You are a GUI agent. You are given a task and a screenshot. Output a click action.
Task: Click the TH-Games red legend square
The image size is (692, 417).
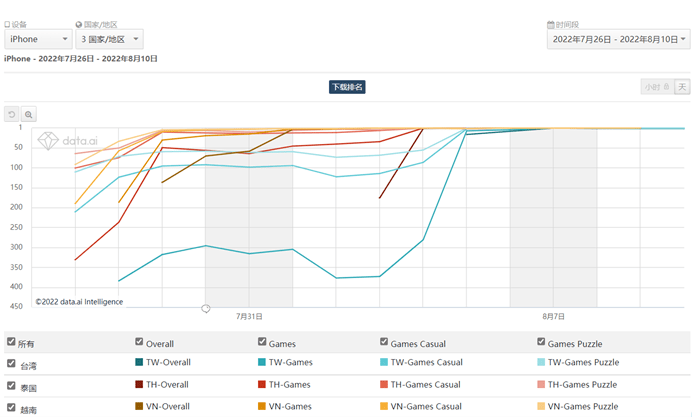[262, 384]
